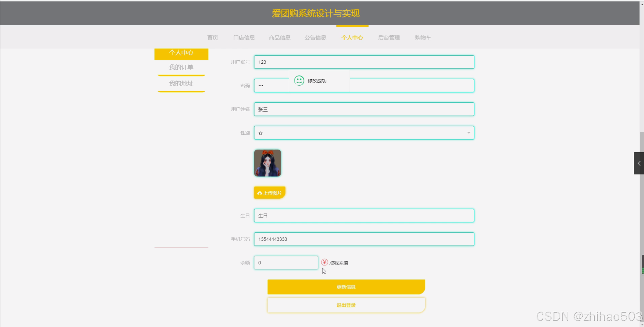Open the gender dropdown arrow

(468, 133)
